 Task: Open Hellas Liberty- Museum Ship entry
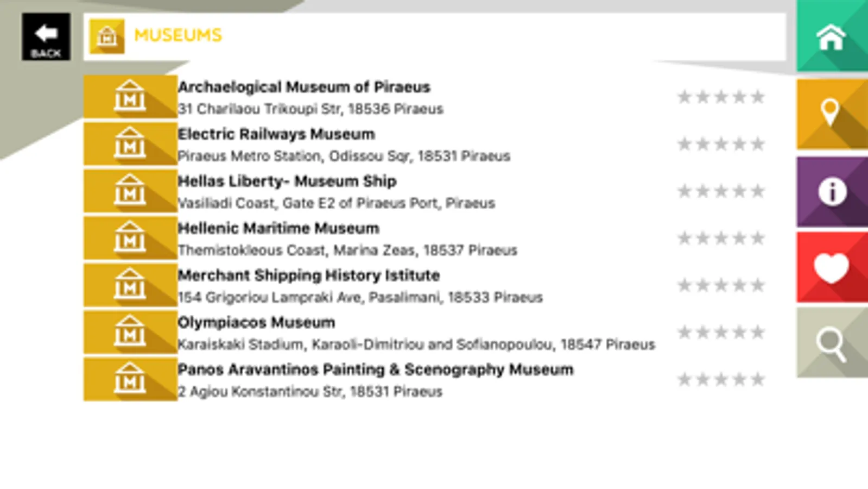pyautogui.click(x=287, y=181)
